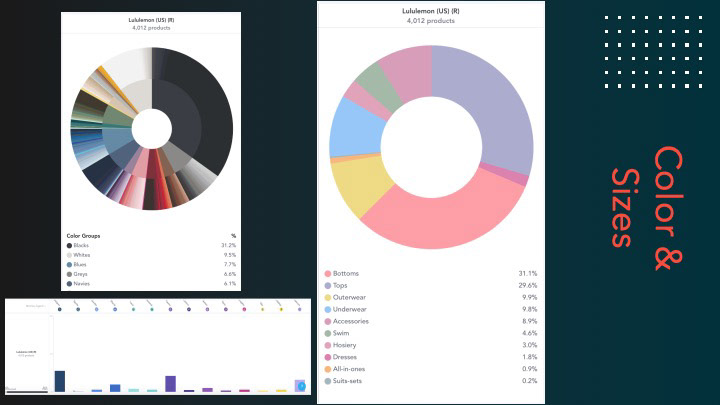This screenshot has width=720, height=405.
Task: Select the light blue Underwear donut segment
Action: coord(356,131)
